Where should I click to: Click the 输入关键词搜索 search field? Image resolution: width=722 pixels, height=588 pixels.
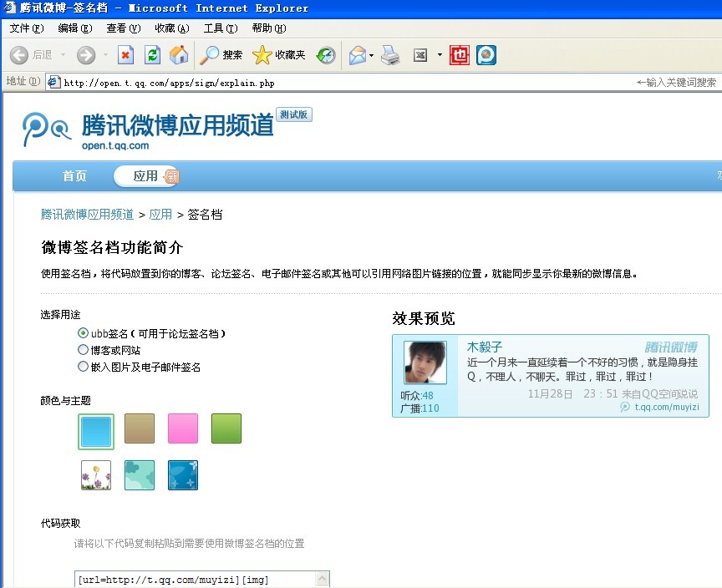[676, 83]
